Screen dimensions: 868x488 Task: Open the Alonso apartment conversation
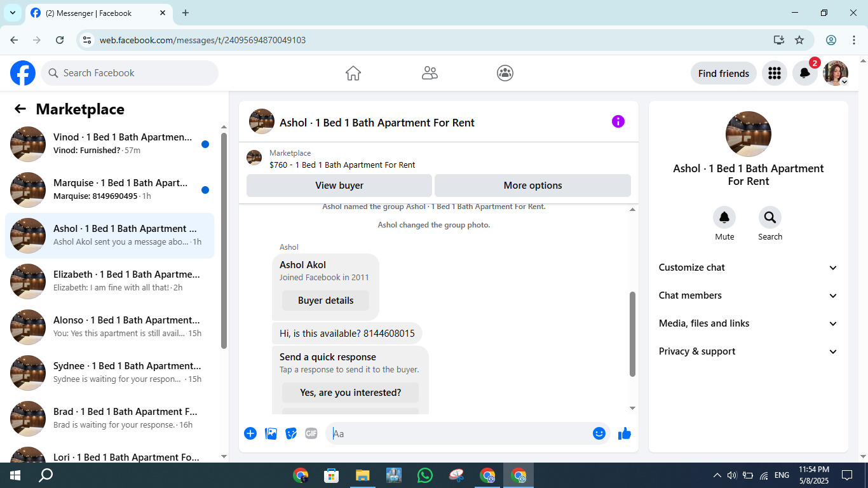click(110, 327)
